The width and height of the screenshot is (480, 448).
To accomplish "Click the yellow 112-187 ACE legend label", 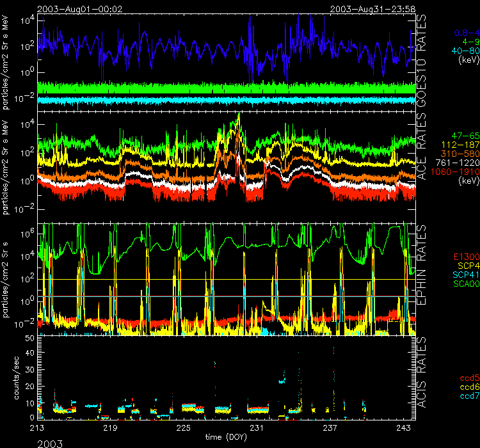I will pyautogui.click(x=461, y=146).
